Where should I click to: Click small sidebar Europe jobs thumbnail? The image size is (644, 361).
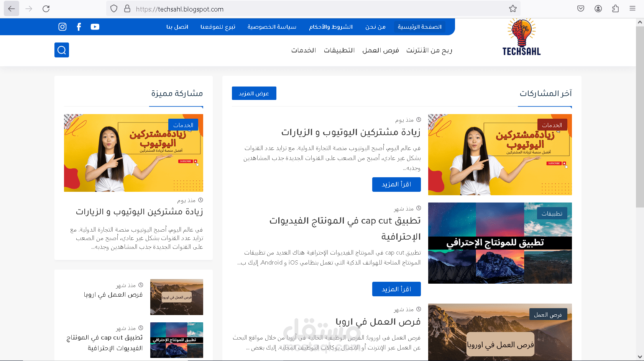(x=177, y=297)
